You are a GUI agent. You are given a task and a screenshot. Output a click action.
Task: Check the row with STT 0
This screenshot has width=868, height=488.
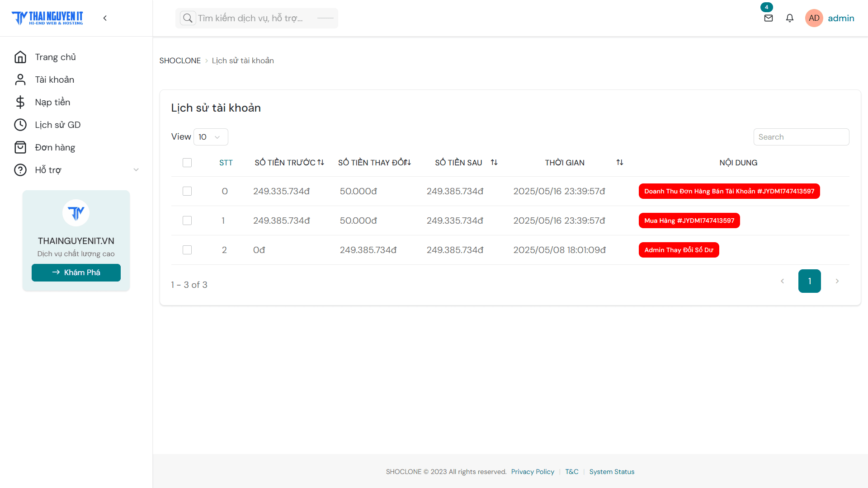[x=187, y=191]
